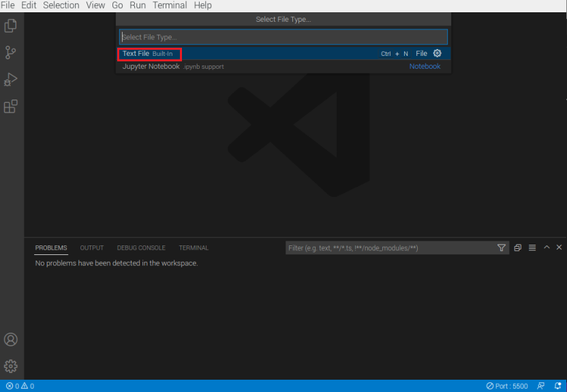
Task: Open the Explorer view in activity bar
Action: [11, 26]
